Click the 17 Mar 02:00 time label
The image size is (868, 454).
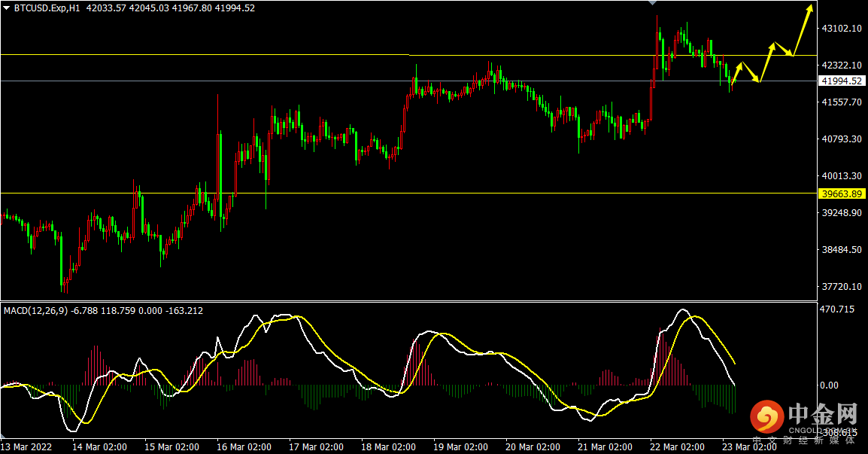(316, 446)
